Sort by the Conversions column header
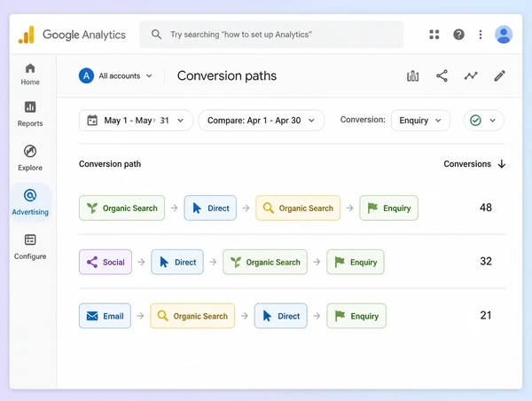This screenshot has height=401, width=532. coord(467,164)
